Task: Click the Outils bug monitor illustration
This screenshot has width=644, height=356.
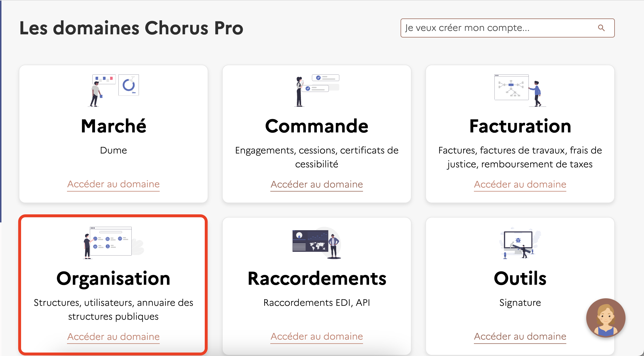Action: pos(520,243)
